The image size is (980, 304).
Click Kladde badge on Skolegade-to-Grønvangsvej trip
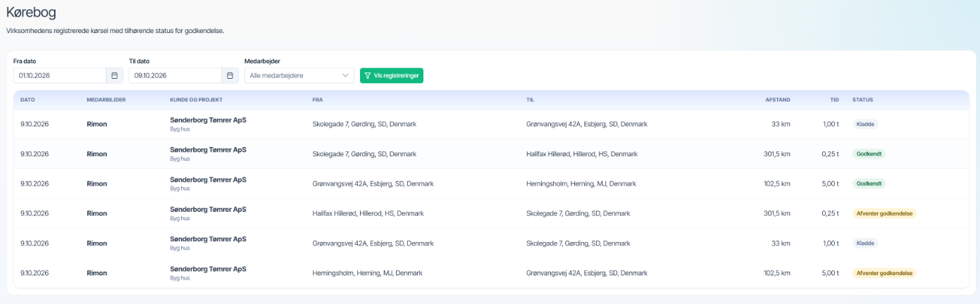pos(865,124)
